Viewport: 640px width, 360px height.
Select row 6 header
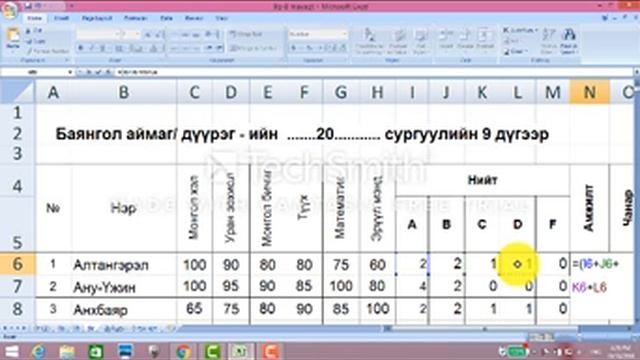click(17, 263)
